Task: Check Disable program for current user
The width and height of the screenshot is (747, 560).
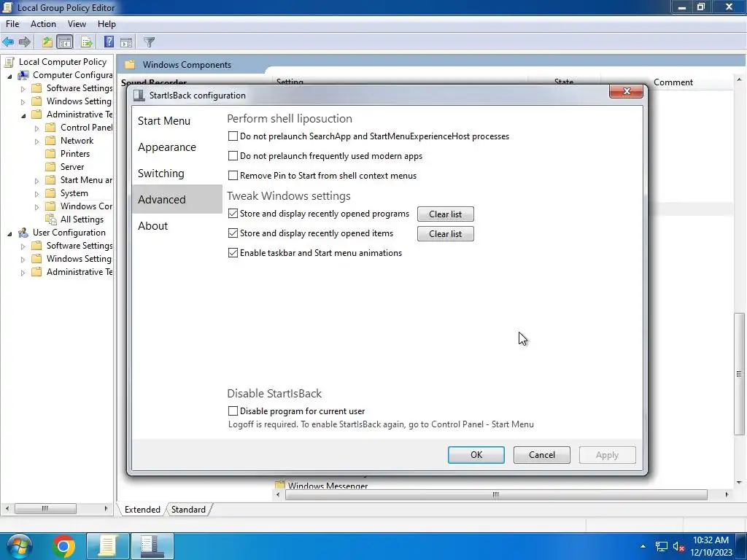Action: point(233,411)
